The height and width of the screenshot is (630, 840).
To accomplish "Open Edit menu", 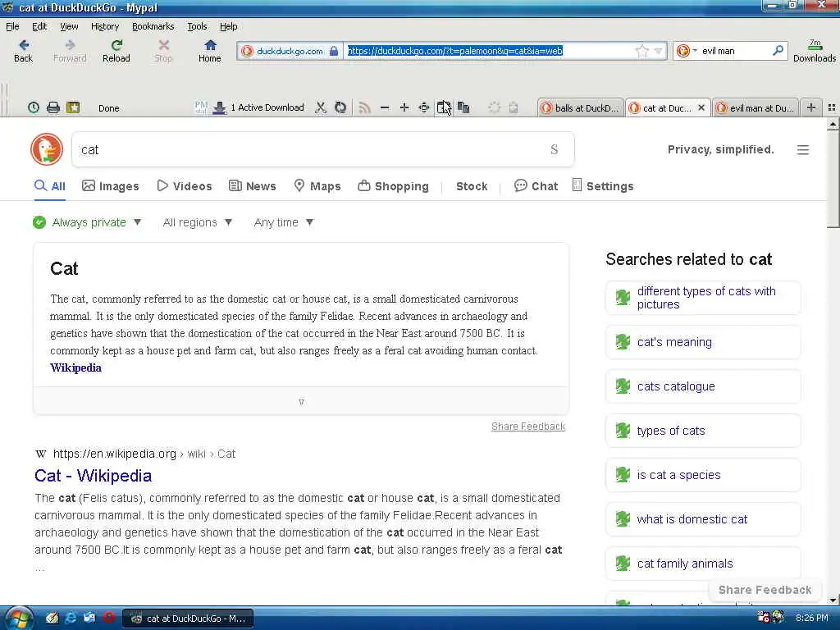I will (39, 26).
